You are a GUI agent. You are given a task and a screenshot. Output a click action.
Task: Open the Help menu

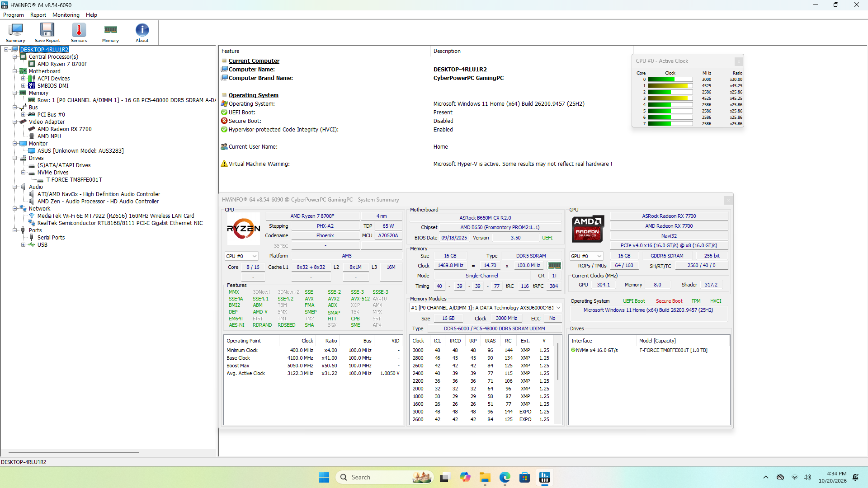tap(91, 15)
